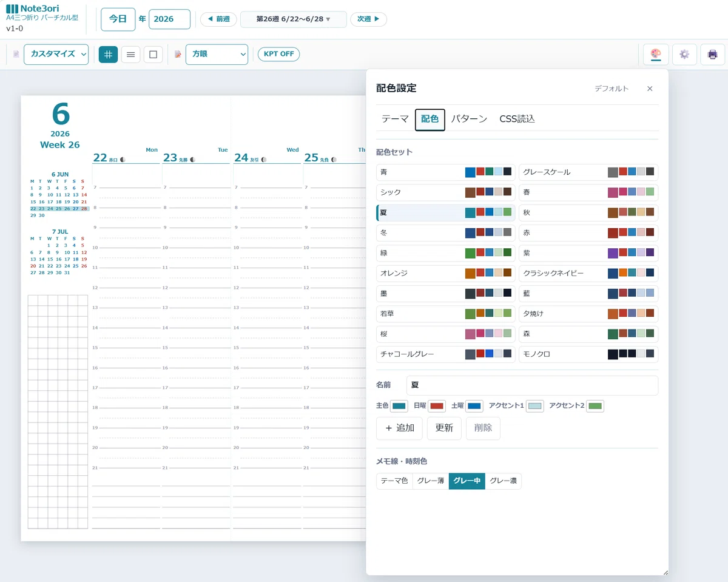The image size is (728, 582).
Task: Click the 7 JUL mini calendar title
Action: (x=60, y=231)
